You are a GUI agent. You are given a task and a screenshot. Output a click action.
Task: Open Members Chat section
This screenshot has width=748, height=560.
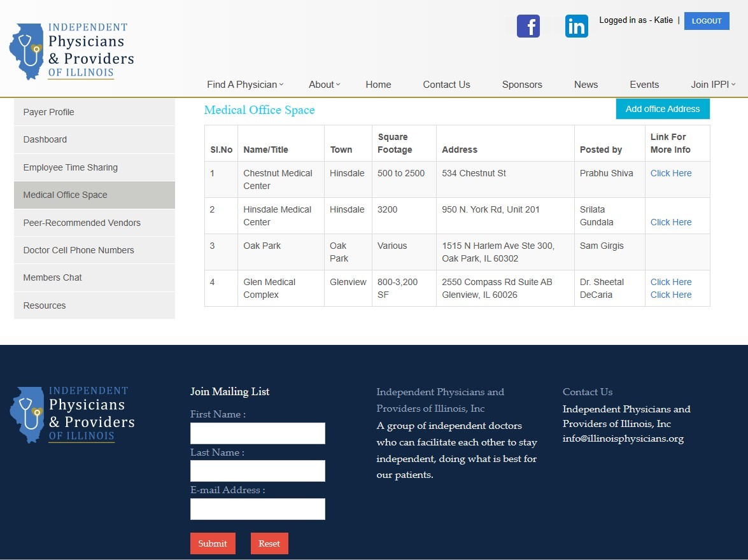[94, 277]
